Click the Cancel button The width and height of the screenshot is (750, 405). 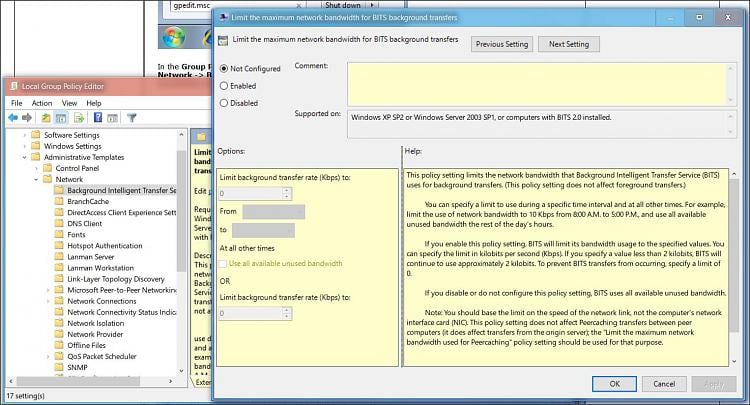664,383
